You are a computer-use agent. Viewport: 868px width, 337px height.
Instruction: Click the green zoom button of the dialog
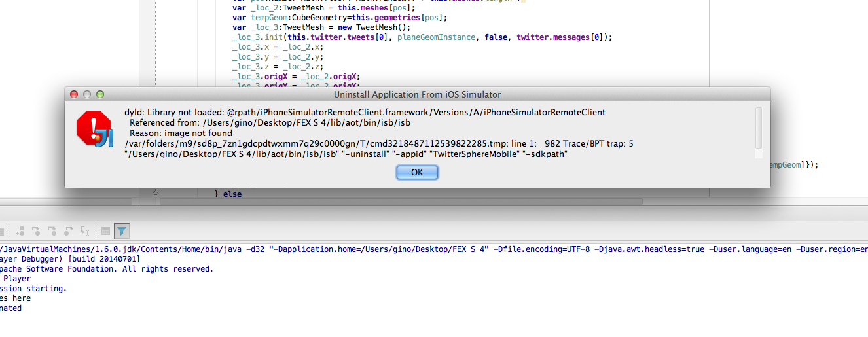pos(100,95)
